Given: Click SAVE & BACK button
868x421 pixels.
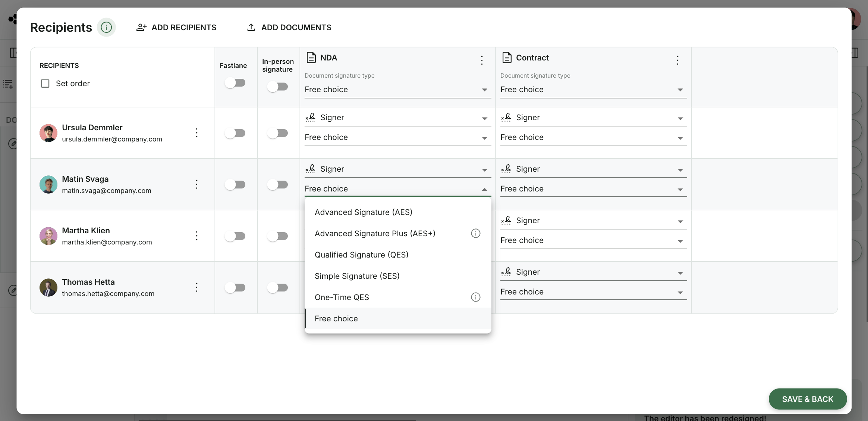Looking at the screenshot, I should point(808,399).
